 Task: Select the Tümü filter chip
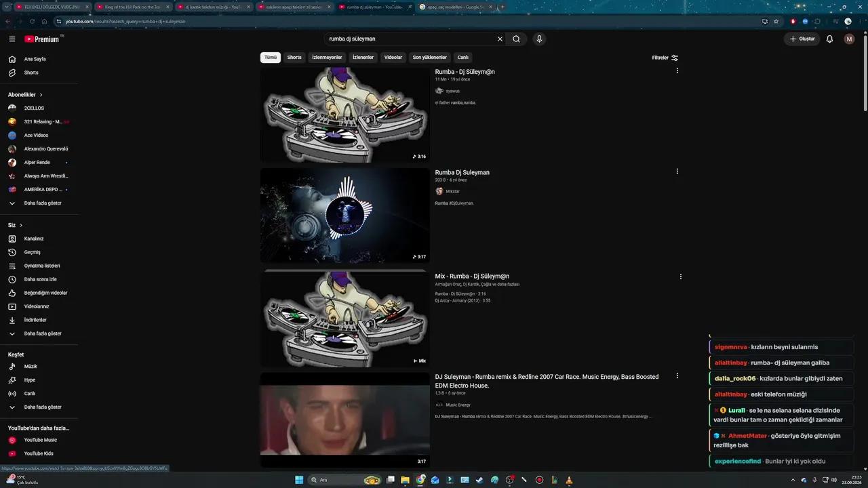coord(271,58)
